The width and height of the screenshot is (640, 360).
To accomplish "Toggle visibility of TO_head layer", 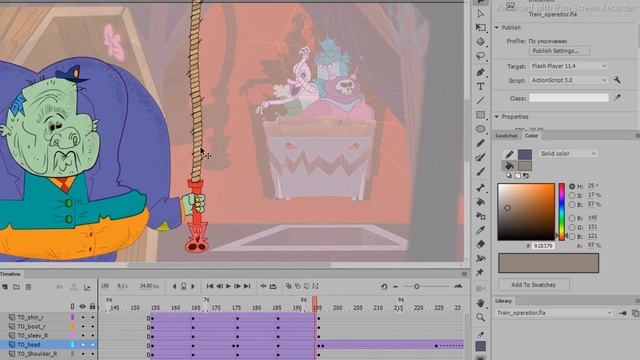I will pos(83,345).
